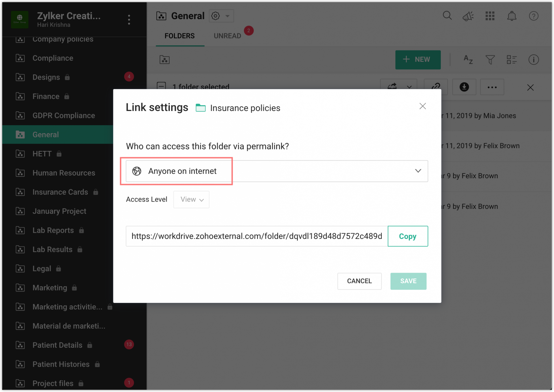Select the Human Resources folder in sidebar

(64, 173)
